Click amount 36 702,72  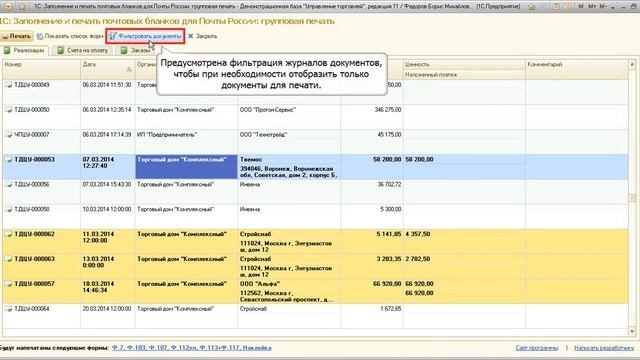[389, 184]
